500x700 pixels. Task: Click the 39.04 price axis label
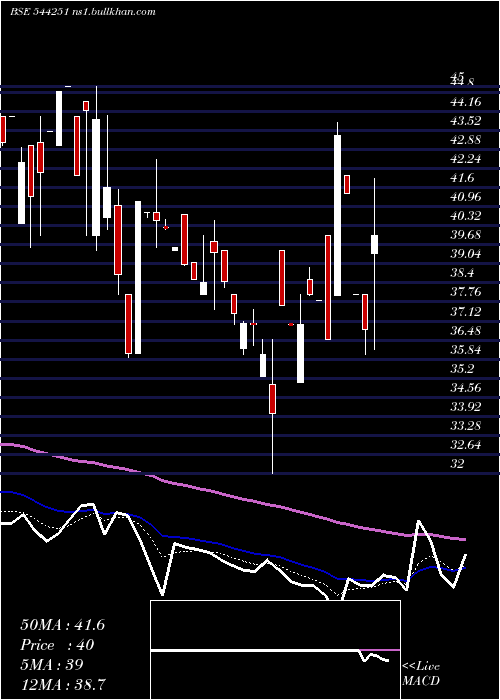[466, 254]
